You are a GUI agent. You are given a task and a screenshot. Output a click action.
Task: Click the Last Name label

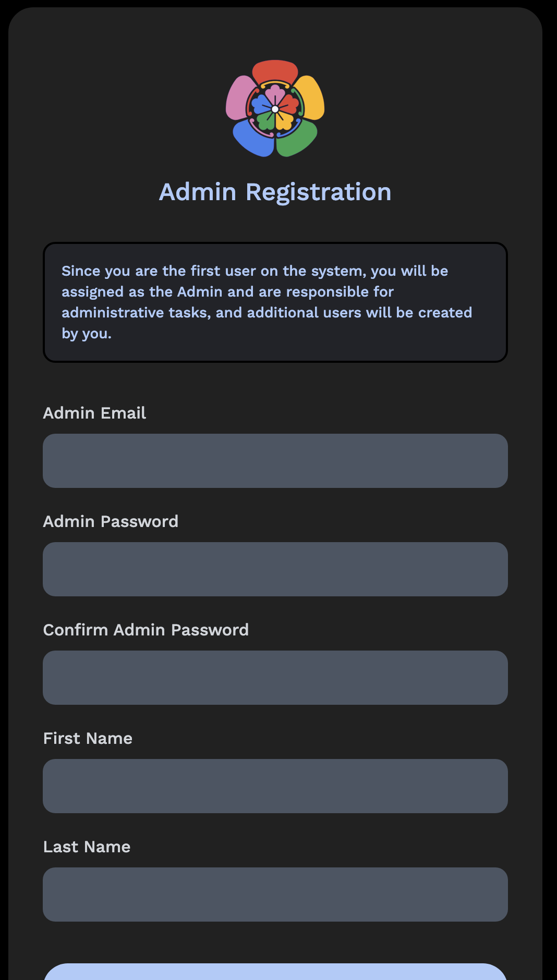pos(87,847)
